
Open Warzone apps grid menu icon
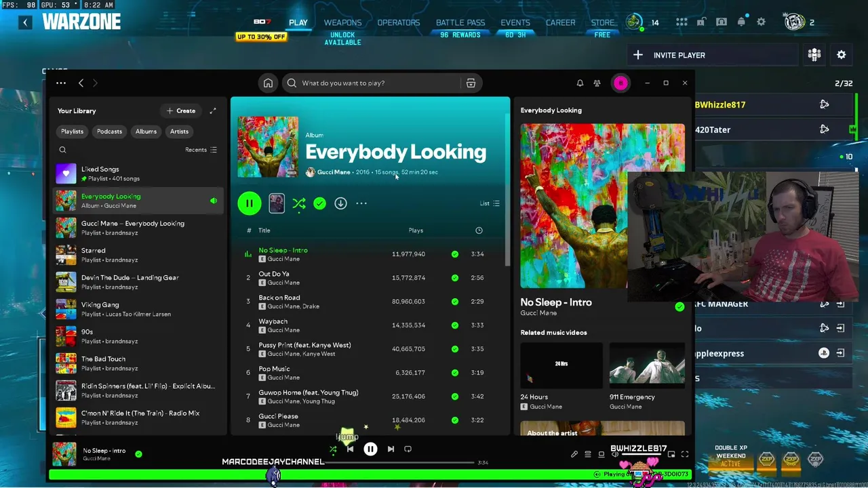(x=682, y=22)
